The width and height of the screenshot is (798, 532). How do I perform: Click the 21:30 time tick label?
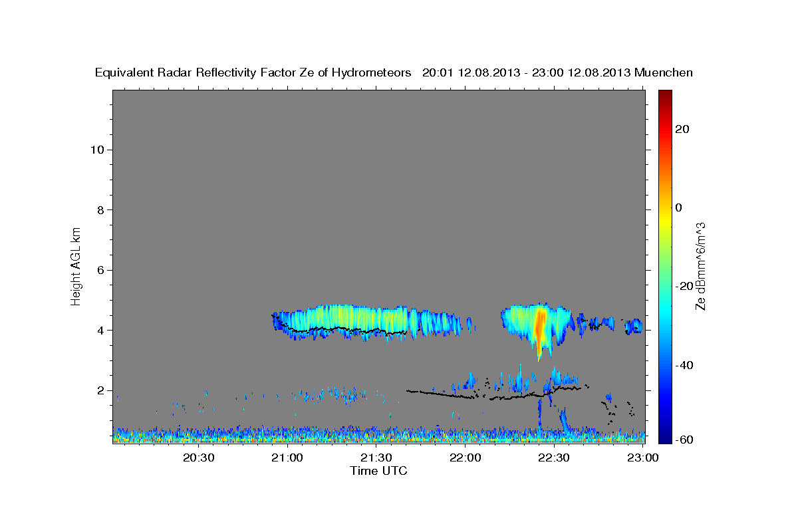[x=376, y=458]
